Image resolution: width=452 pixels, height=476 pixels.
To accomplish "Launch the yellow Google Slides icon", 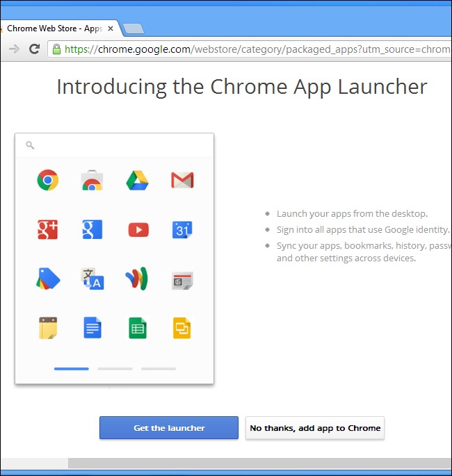I will pos(182,328).
